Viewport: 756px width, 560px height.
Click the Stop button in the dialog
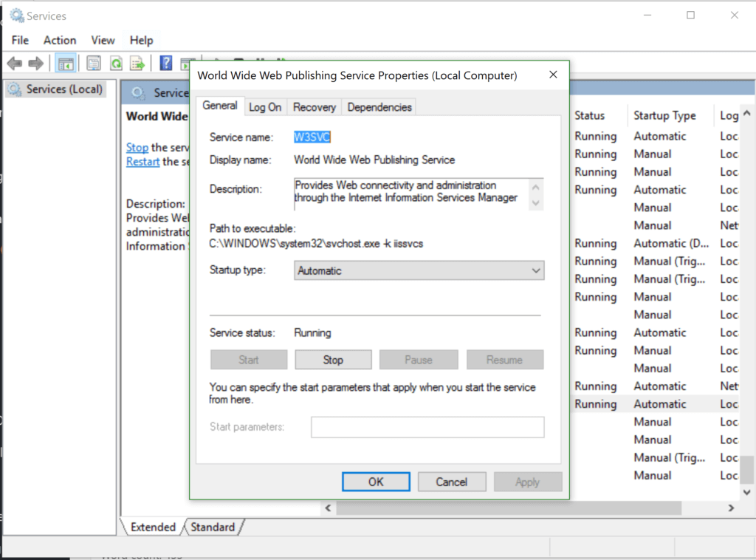click(333, 360)
